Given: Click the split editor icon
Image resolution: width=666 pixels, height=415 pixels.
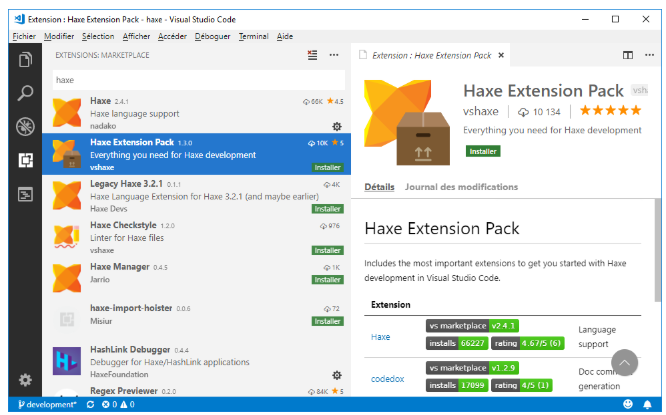Looking at the screenshot, I should coord(628,55).
